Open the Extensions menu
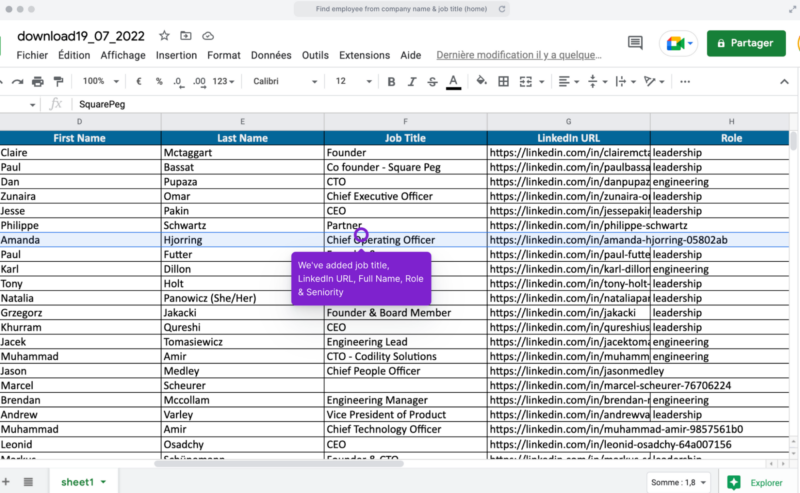The height and width of the screenshot is (493, 800). (364, 55)
